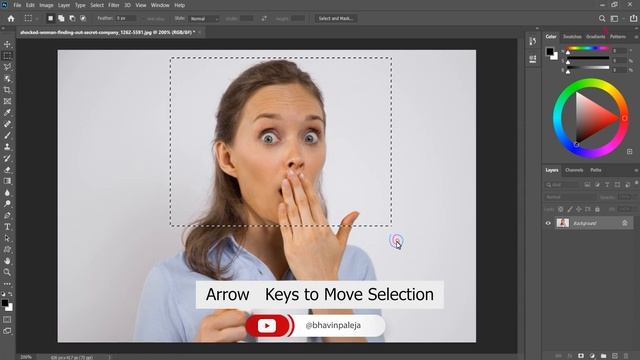Image resolution: width=640 pixels, height=360 pixels.
Task: Open the Layer menu
Action: coord(64,5)
